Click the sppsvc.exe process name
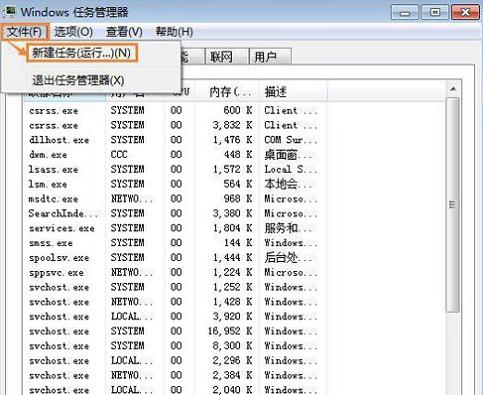 [56, 273]
